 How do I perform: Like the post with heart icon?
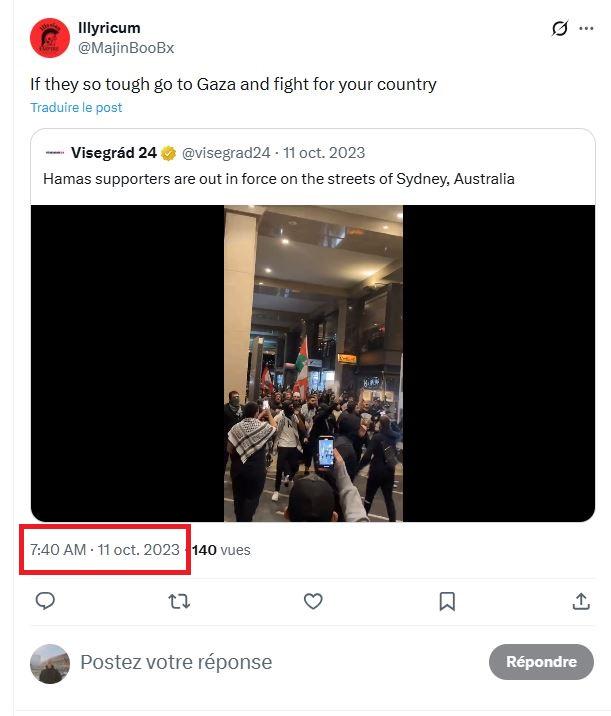pyautogui.click(x=313, y=601)
